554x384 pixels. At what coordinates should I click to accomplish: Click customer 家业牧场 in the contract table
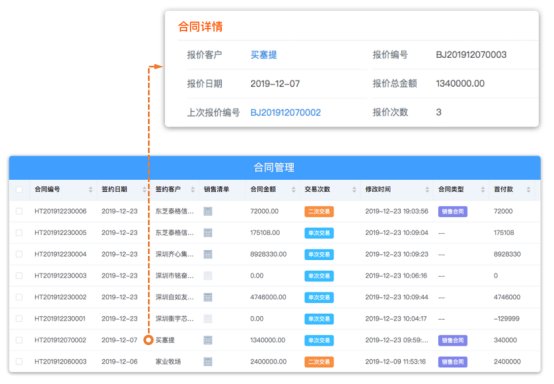168,362
